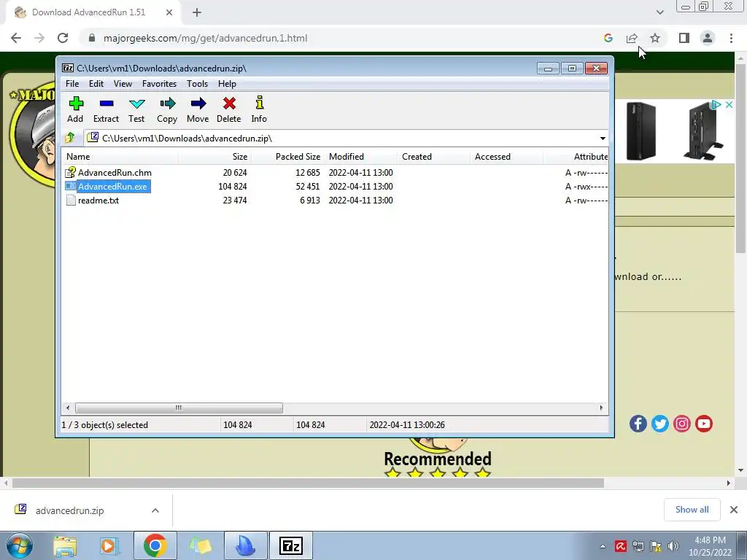The width and height of the screenshot is (747, 560).
Task: Open the File menu in 7-Zip
Action: click(x=72, y=84)
